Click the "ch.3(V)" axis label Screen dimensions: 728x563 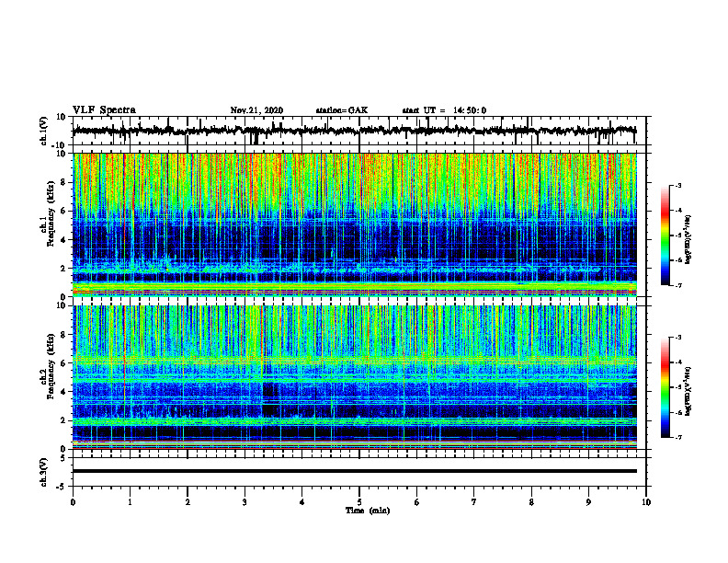pos(44,472)
